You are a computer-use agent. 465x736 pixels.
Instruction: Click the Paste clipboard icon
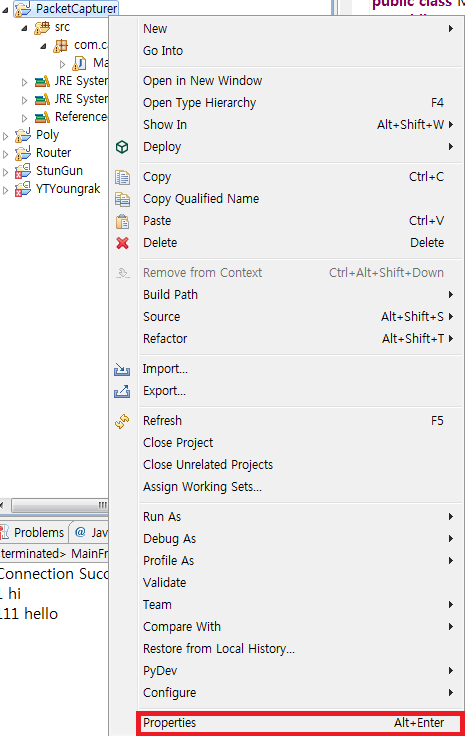pos(122,221)
